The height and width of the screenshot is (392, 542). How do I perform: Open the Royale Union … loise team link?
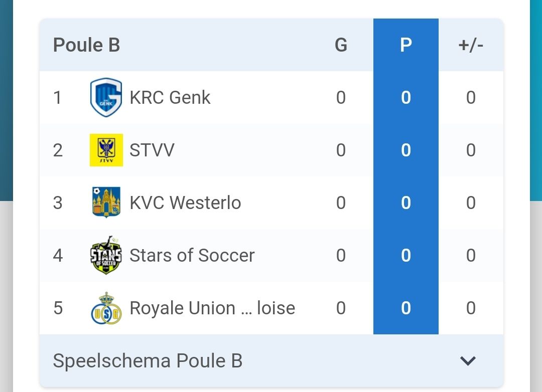click(212, 308)
